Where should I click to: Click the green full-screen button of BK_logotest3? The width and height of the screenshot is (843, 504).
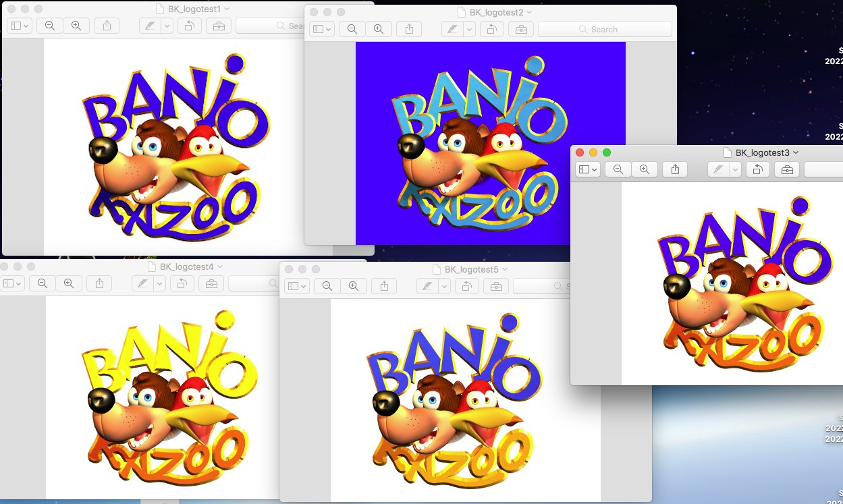click(x=607, y=152)
